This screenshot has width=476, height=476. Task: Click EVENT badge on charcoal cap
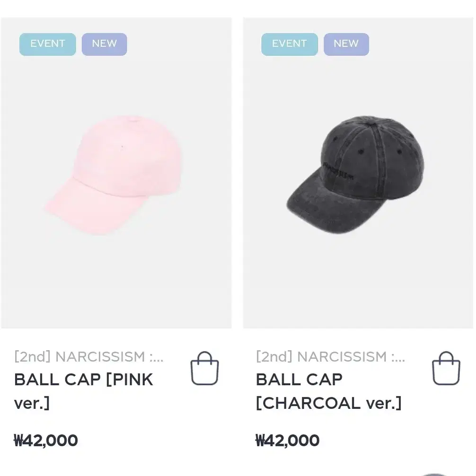pos(289,44)
